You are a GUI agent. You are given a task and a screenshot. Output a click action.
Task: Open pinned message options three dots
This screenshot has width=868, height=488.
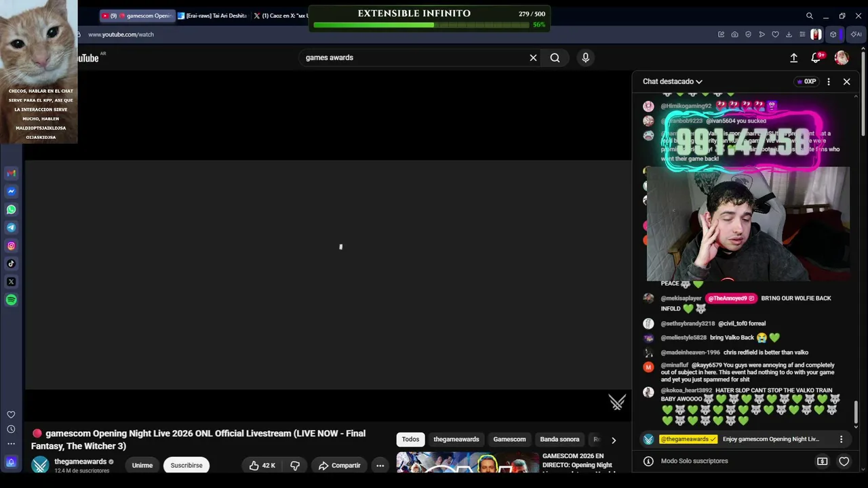tap(842, 439)
